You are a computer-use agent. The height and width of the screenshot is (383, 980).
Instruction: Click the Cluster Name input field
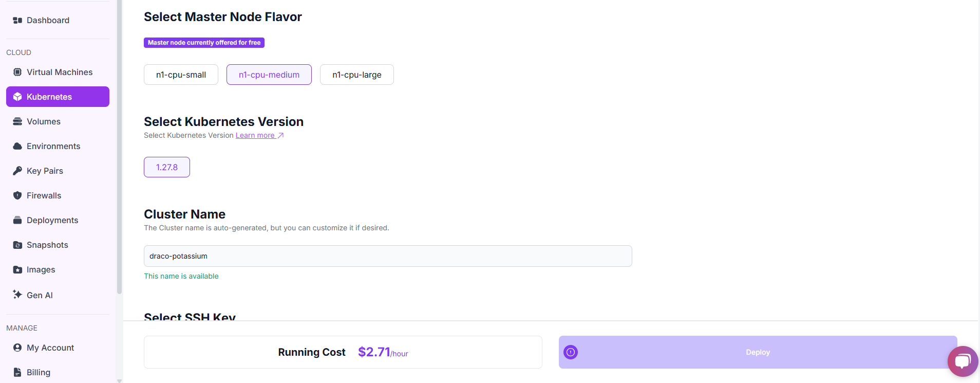click(388, 256)
